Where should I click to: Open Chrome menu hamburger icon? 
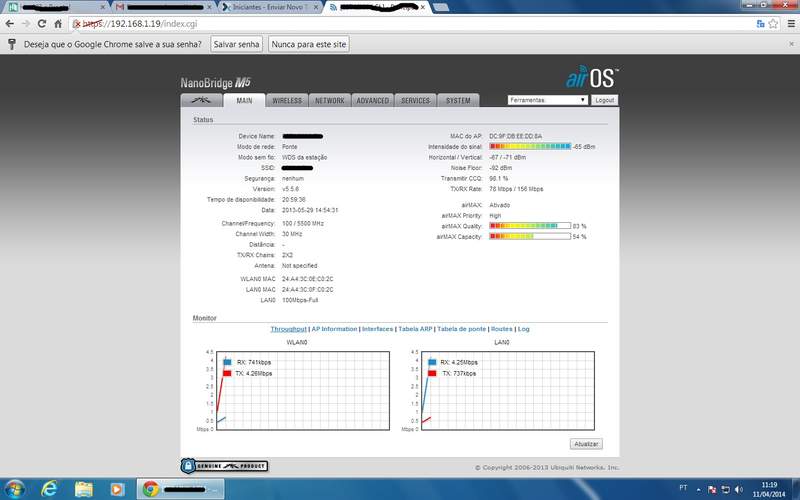coord(791,24)
